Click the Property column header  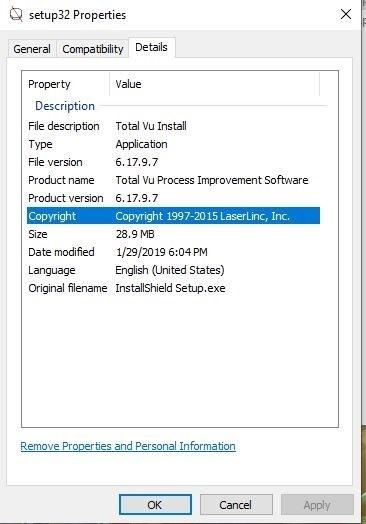coord(49,84)
